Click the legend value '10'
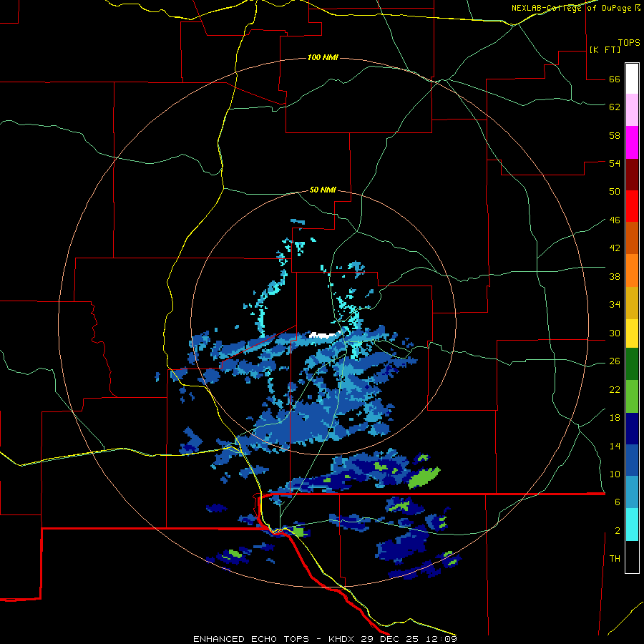Screen dimensions: 644x644 tap(615, 474)
